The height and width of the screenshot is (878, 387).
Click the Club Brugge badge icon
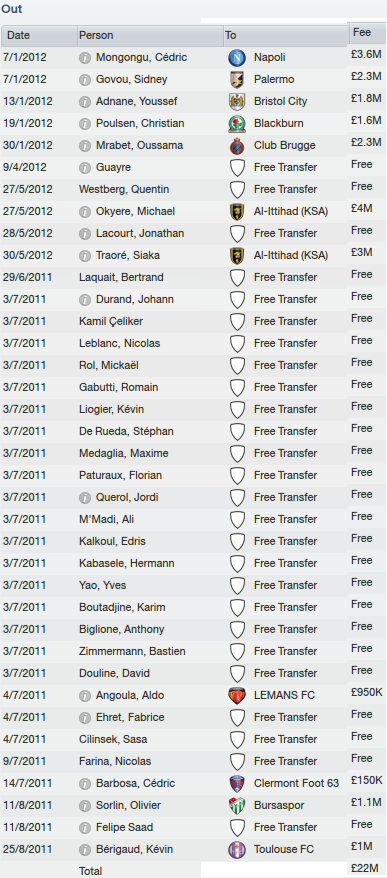pyautogui.click(x=237, y=146)
